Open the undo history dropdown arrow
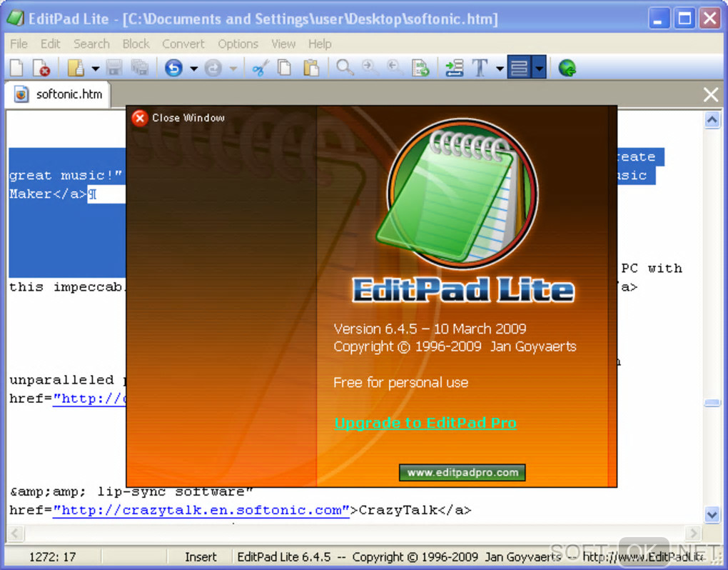This screenshot has height=570, width=728. point(193,69)
